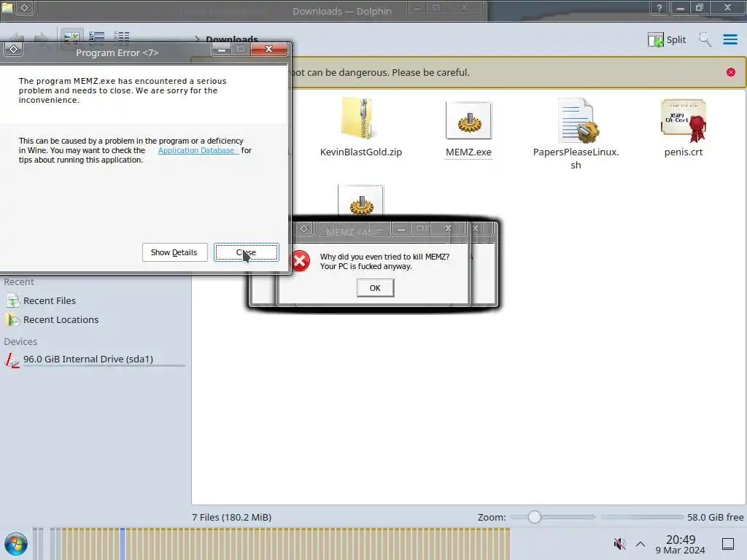Screen dimensions: 747x560
Task: Open Recent Files in the sidebar
Action: tap(50, 301)
